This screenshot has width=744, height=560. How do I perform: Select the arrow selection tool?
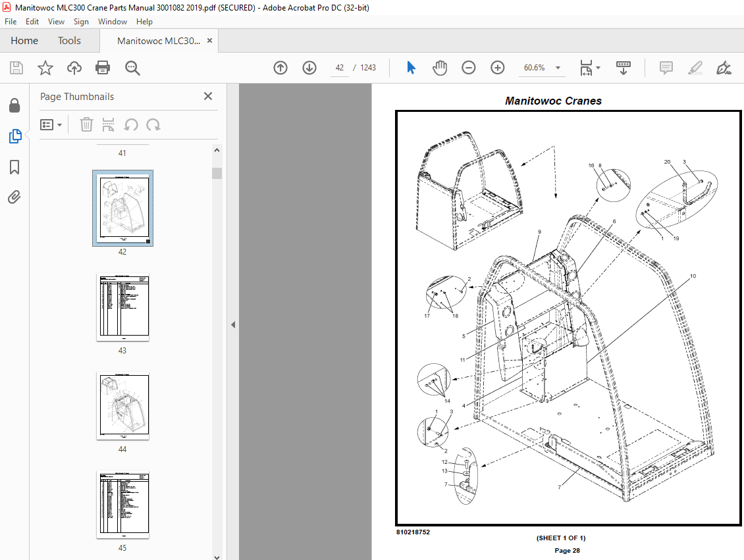point(411,68)
